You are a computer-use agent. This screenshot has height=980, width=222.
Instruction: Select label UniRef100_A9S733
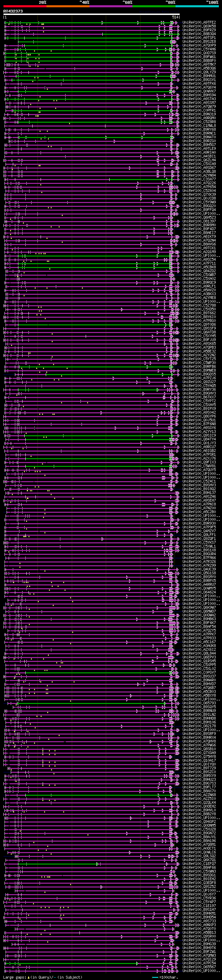click(x=199, y=921)
